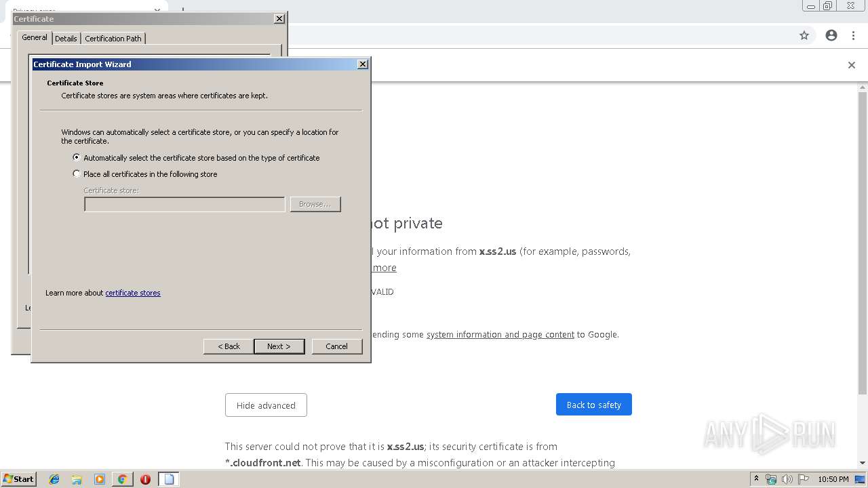This screenshot has height=488, width=868.
Task: Bookmark this page with the star icon
Action: [804, 35]
